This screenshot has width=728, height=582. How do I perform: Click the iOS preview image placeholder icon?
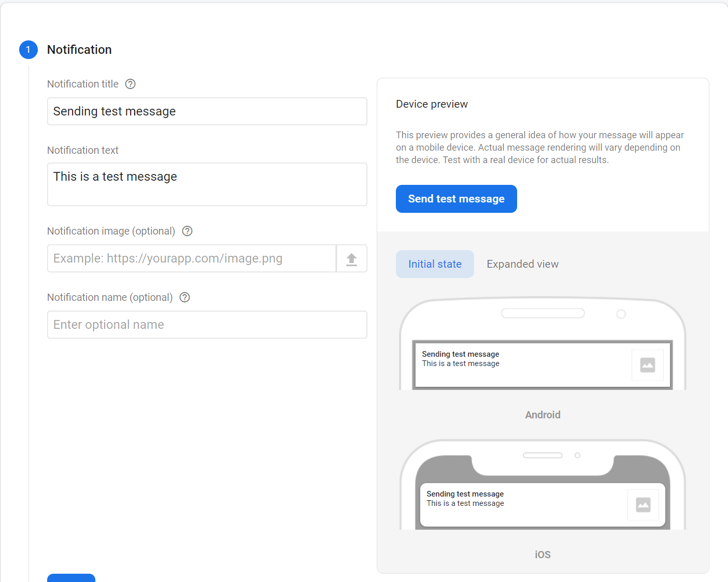[x=643, y=505]
